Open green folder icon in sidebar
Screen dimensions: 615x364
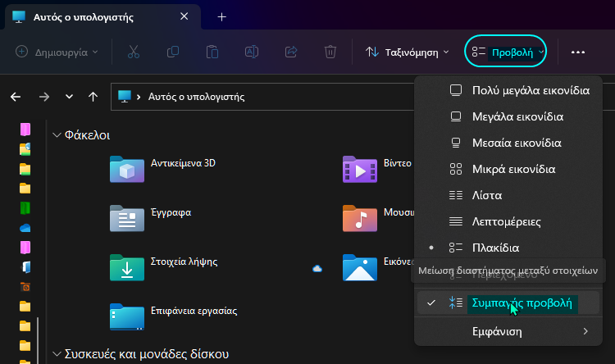click(x=25, y=208)
